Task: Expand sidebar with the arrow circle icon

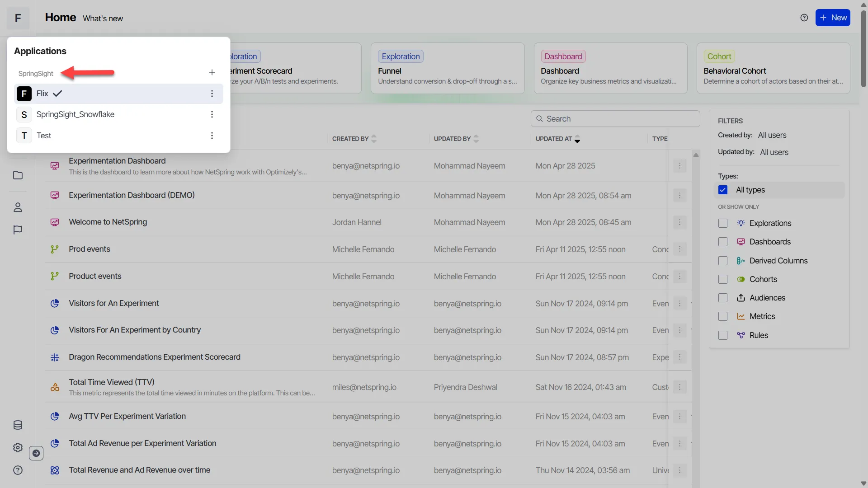Action: tap(36, 453)
